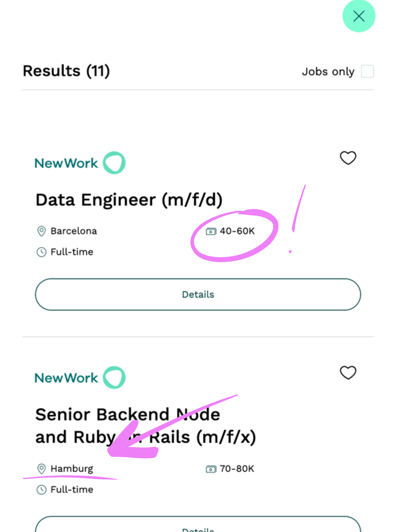The width and height of the screenshot is (399, 532).
Task: Open the Senior Backend Node and Ruby title
Action: coord(146,426)
